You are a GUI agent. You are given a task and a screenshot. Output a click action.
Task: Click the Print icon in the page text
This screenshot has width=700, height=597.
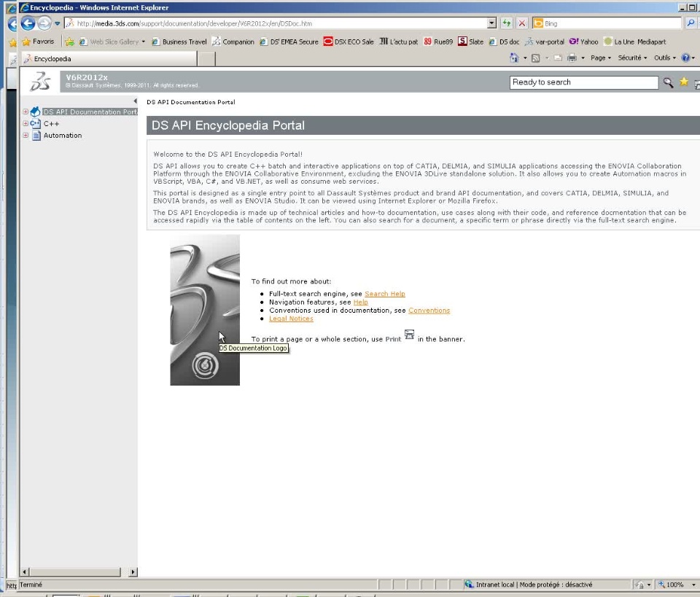coord(409,334)
